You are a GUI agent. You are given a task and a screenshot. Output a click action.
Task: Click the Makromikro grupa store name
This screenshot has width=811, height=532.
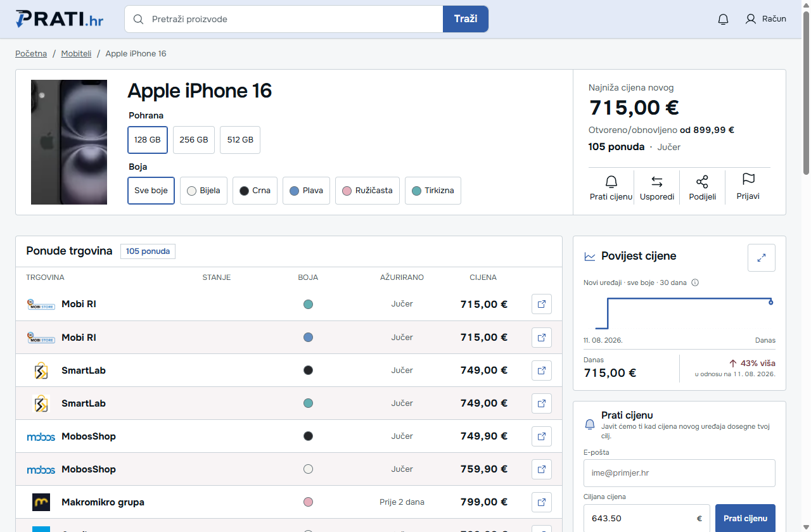pyautogui.click(x=103, y=502)
